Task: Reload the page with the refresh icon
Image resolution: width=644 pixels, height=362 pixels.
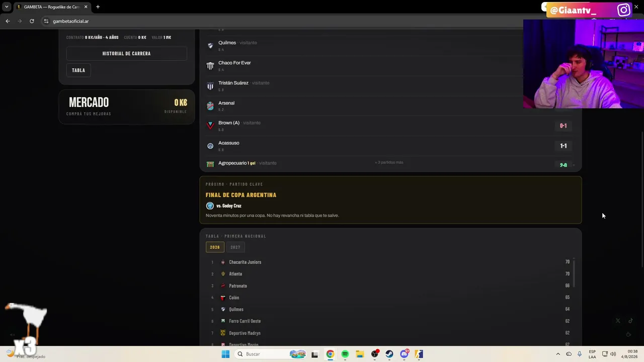Action: (32, 21)
